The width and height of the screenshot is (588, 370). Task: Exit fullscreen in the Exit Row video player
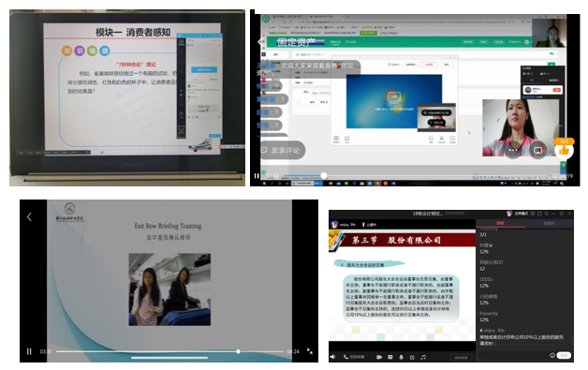coord(309,351)
